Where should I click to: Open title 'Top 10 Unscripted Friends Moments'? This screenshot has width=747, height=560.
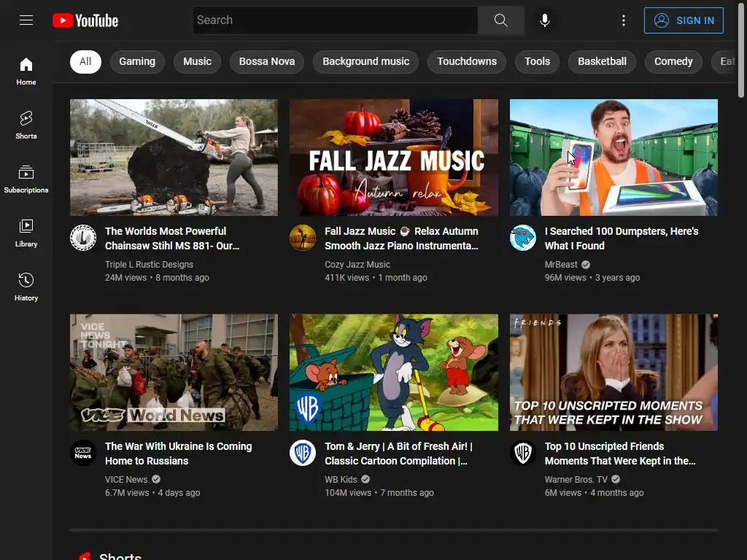[x=620, y=454]
